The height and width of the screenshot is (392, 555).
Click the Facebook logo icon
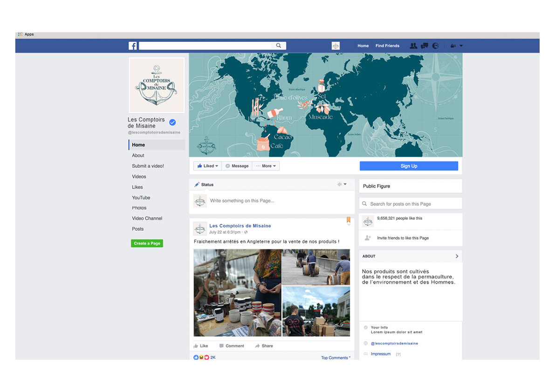tap(133, 46)
